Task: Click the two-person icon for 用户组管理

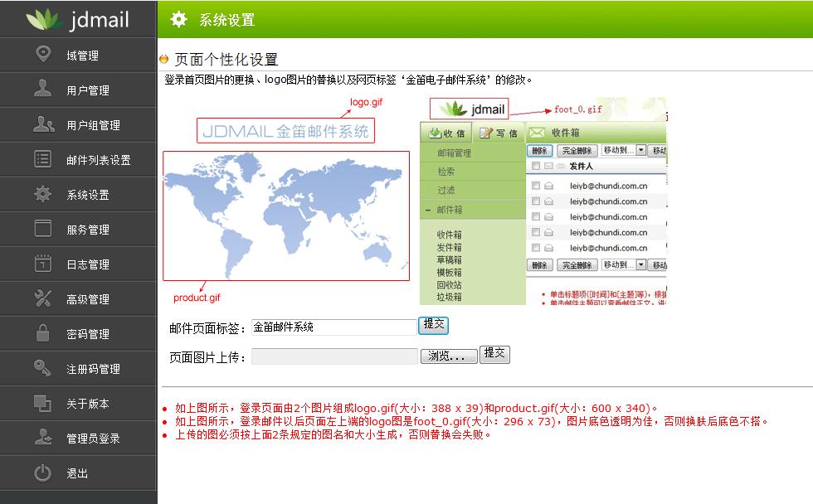Action: point(43,124)
